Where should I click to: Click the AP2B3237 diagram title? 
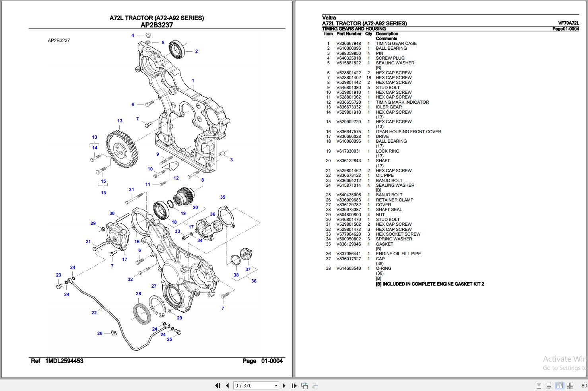[x=157, y=25]
